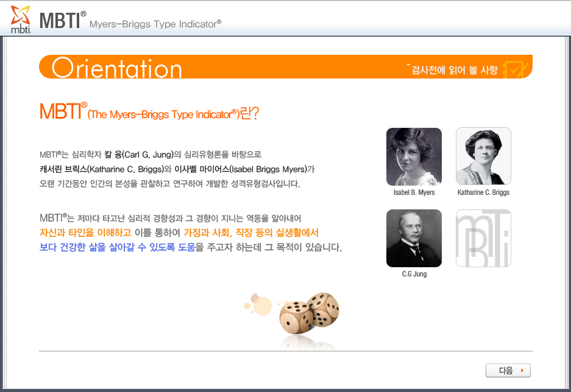Viewport: 571px width, 392px height.
Task: Click the bold text 칼 융(Carl G. Jung)
Action: tap(139, 155)
